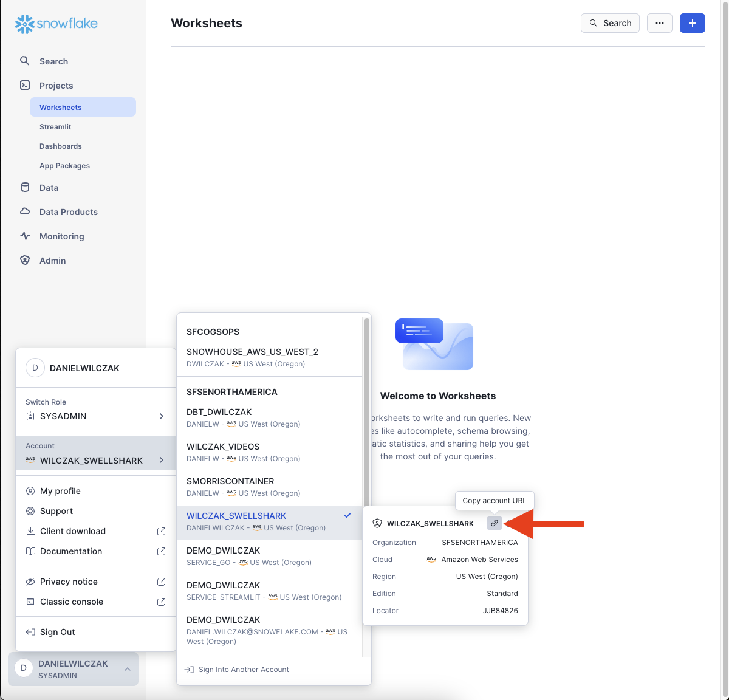Image resolution: width=729 pixels, height=700 pixels.
Task: Click the Privacy notice eye icon
Action: pos(30,582)
